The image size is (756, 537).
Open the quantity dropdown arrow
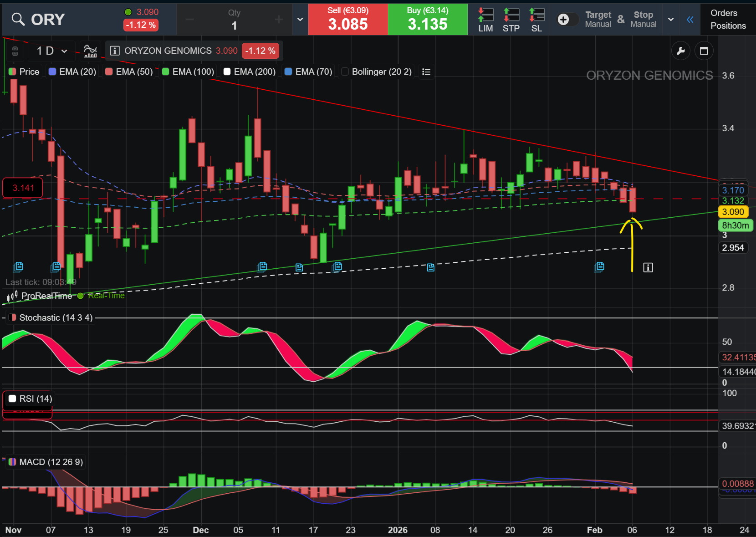[300, 19]
